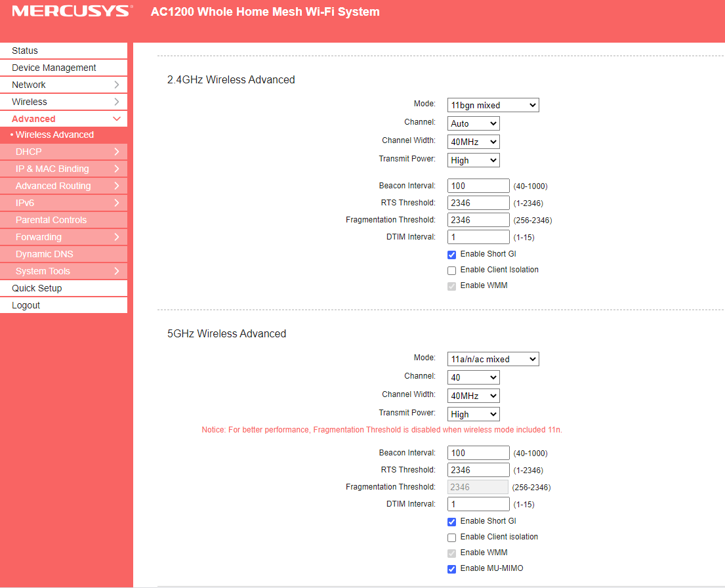Click the Fragmentation Threshold notice text
This screenshot has height=588, width=725.
pyautogui.click(x=382, y=430)
